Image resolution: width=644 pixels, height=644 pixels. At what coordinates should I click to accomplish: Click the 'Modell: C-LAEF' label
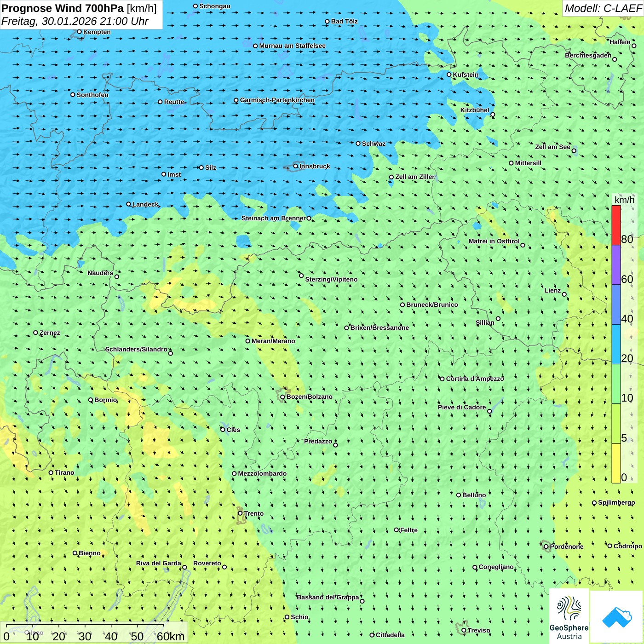(603, 8)
